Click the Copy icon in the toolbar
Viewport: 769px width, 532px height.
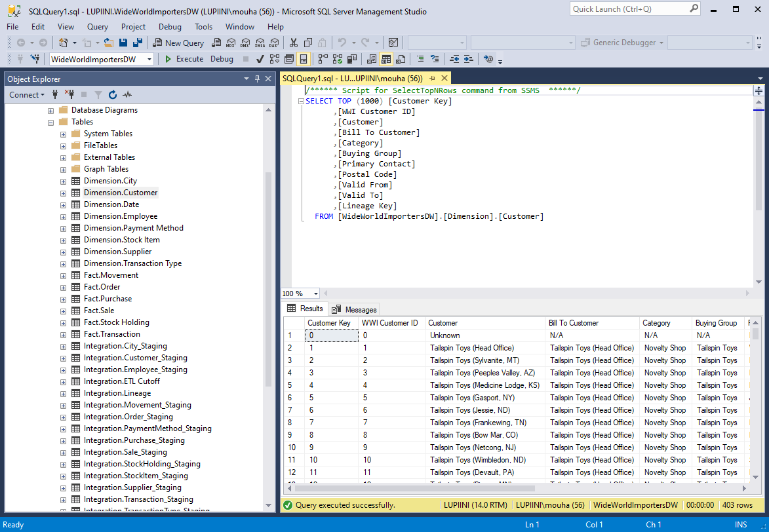pos(308,43)
